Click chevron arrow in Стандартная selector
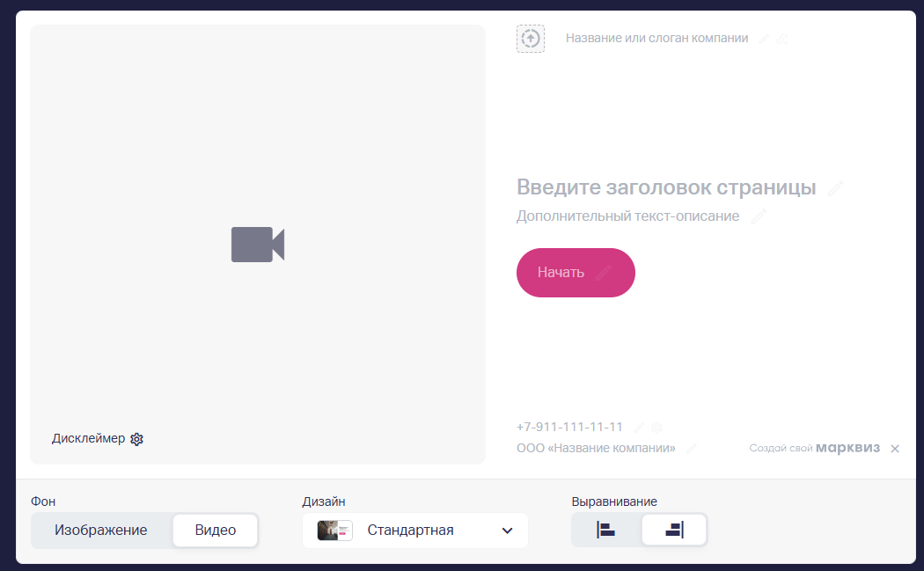The width and height of the screenshot is (924, 571). (x=507, y=531)
